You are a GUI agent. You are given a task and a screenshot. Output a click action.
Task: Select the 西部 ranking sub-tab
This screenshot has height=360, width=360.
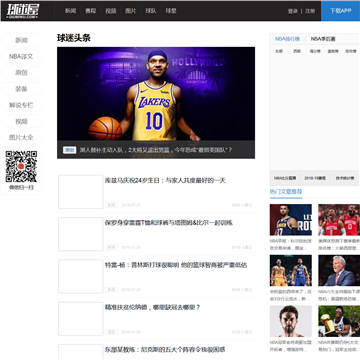[297, 51]
